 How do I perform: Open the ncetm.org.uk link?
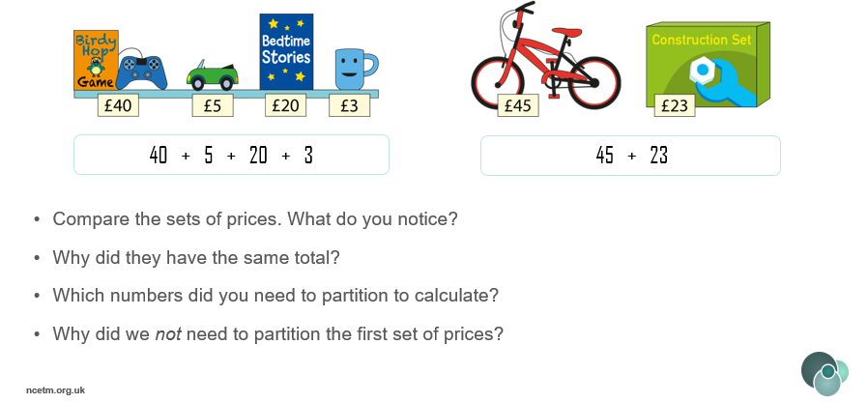tap(55, 390)
